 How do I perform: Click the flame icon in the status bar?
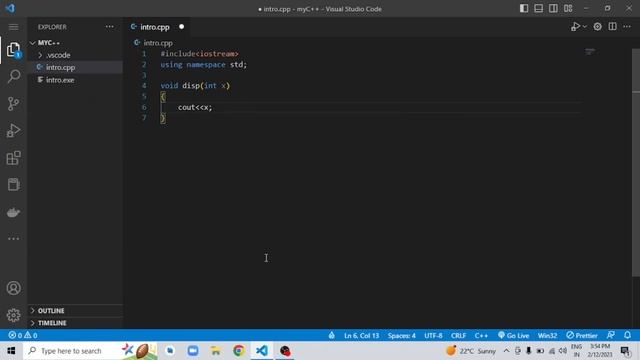[331, 336]
